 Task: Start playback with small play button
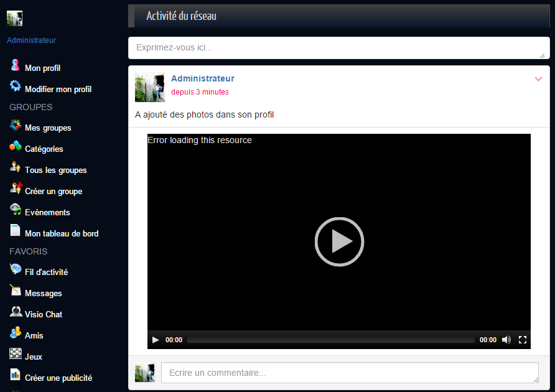click(156, 340)
